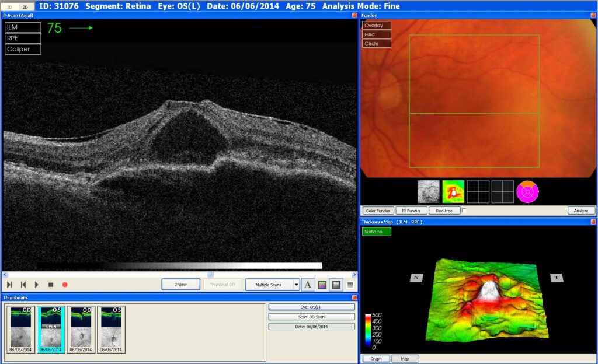The height and width of the screenshot is (364, 598).
Task: Play the B-scan sequence
Action: 37,285
